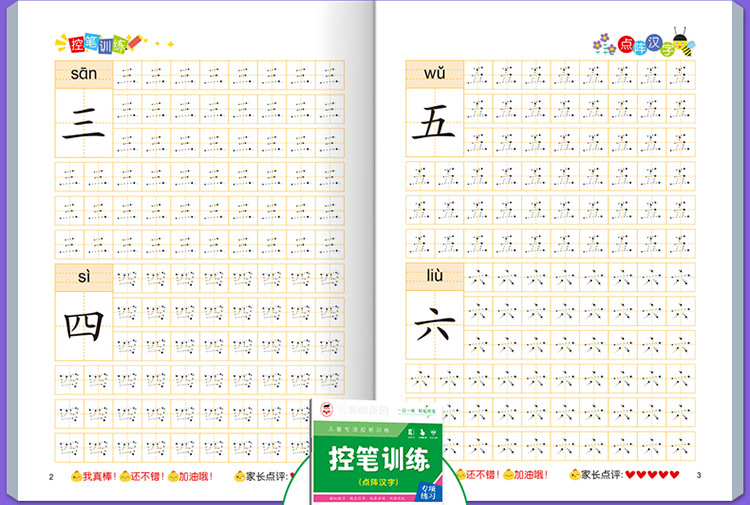This screenshot has height=505, width=750.
Task: Click the chick icon before 加油哦! on page 3
Action: (508, 474)
